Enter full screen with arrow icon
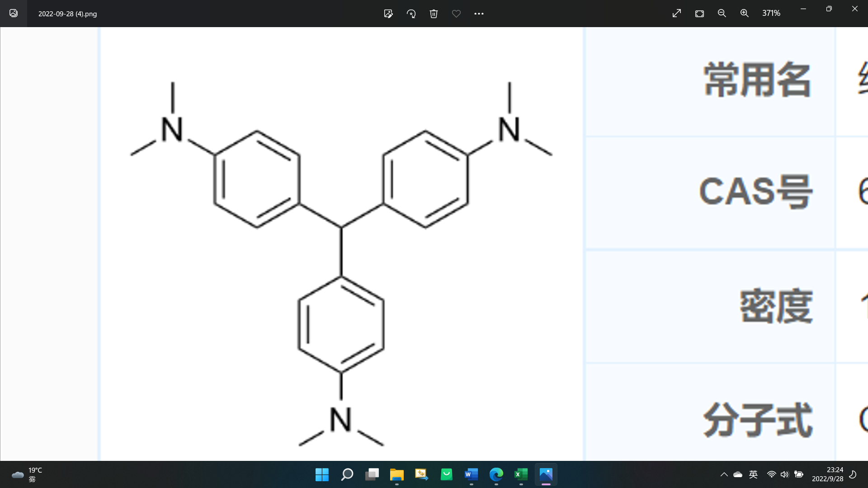This screenshot has width=868, height=488. pyautogui.click(x=677, y=14)
